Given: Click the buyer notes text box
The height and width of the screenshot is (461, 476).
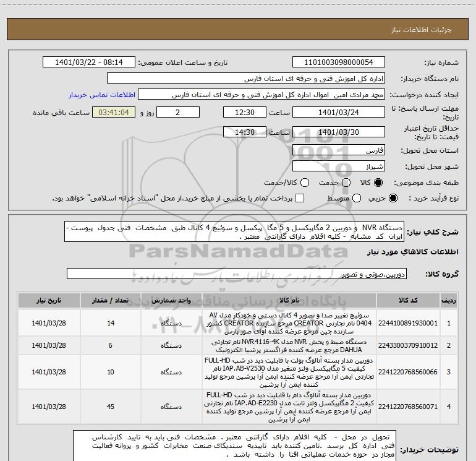Looking at the screenshot, I should coord(234,446).
